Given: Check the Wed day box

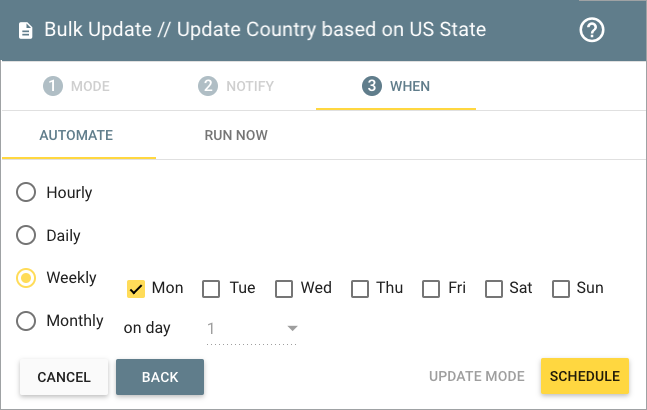Looking at the screenshot, I should coord(283,289).
